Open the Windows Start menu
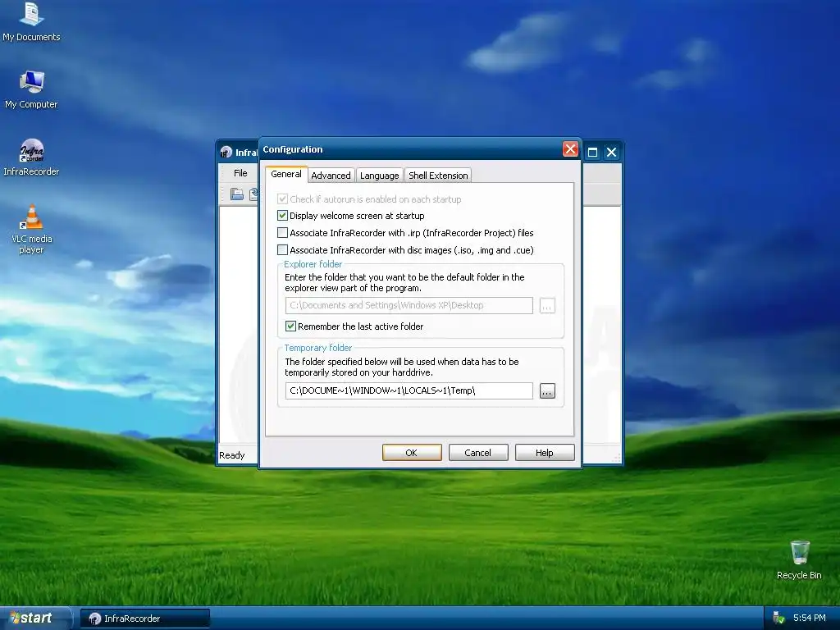This screenshot has width=840, height=630. 34,619
